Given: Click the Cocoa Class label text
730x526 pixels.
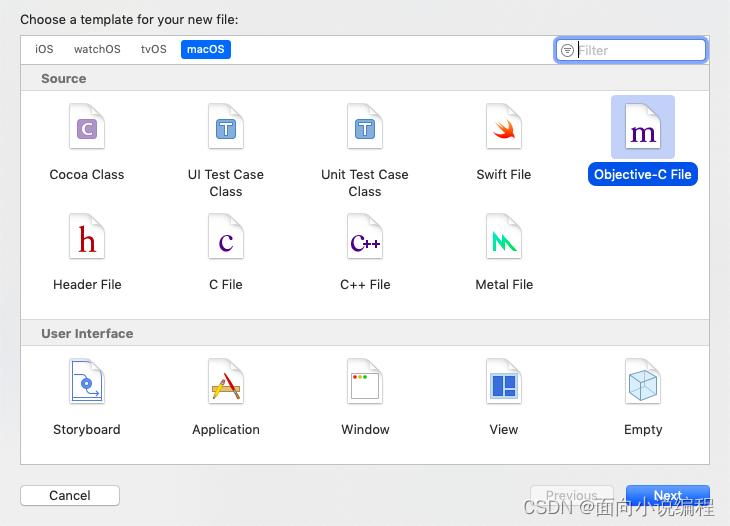Looking at the screenshot, I should point(87,175).
